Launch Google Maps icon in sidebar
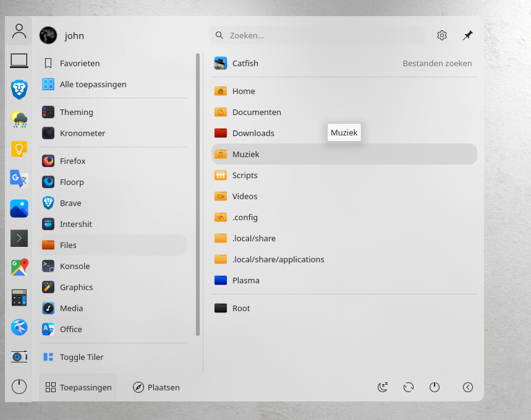531x420 pixels. tap(19, 267)
